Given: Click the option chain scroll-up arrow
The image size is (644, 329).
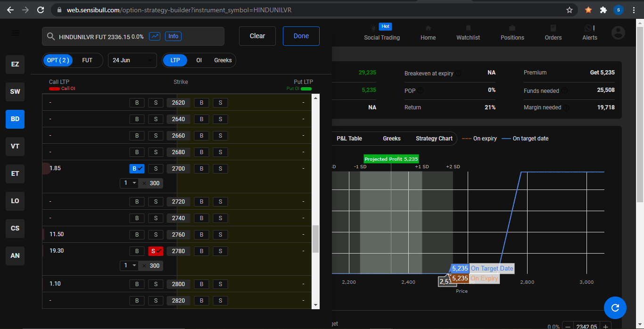Looking at the screenshot, I should (316, 98).
